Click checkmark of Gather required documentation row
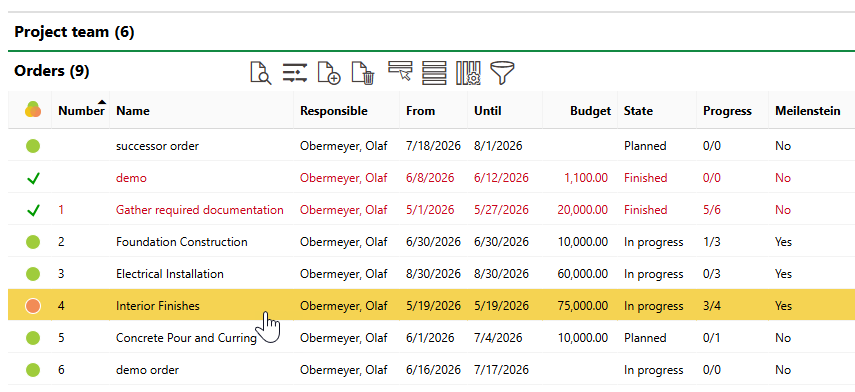The width and height of the screenshot is (855, 392). (33, 210)
